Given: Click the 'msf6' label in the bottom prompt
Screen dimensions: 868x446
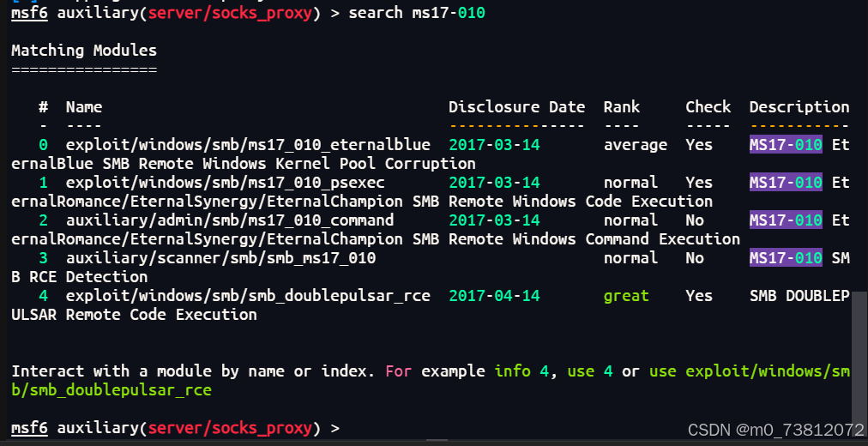Looking at the screenshot, I should tap(29, 428).
